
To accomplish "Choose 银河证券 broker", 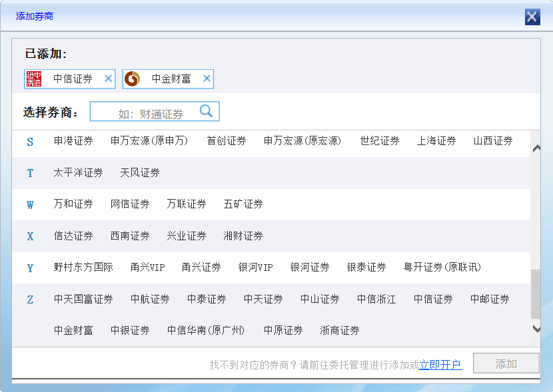I will pos(310,267).
